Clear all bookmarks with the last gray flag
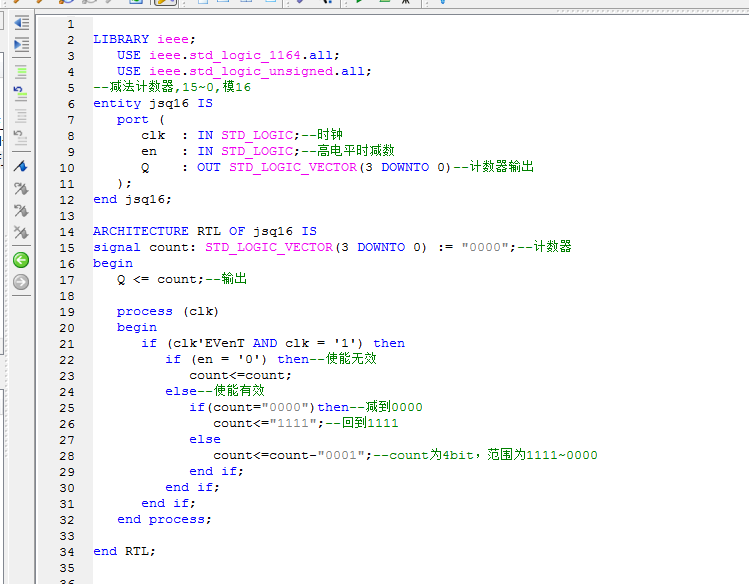This screenshot has width=749, height=584. coord(20,234)
